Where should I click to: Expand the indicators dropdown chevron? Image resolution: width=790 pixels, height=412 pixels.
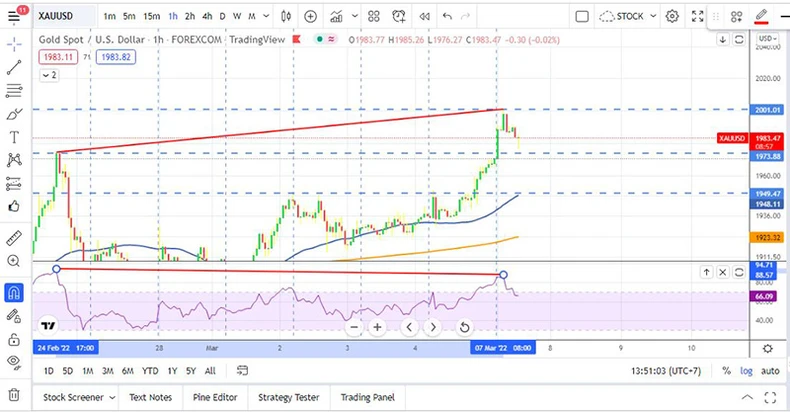click(355, 17)
